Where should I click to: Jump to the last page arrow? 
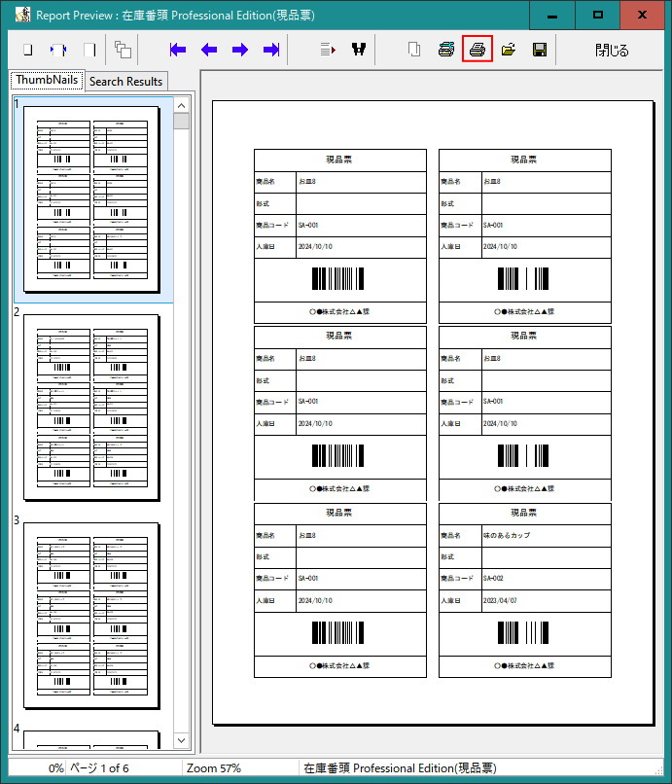(271, 50)
